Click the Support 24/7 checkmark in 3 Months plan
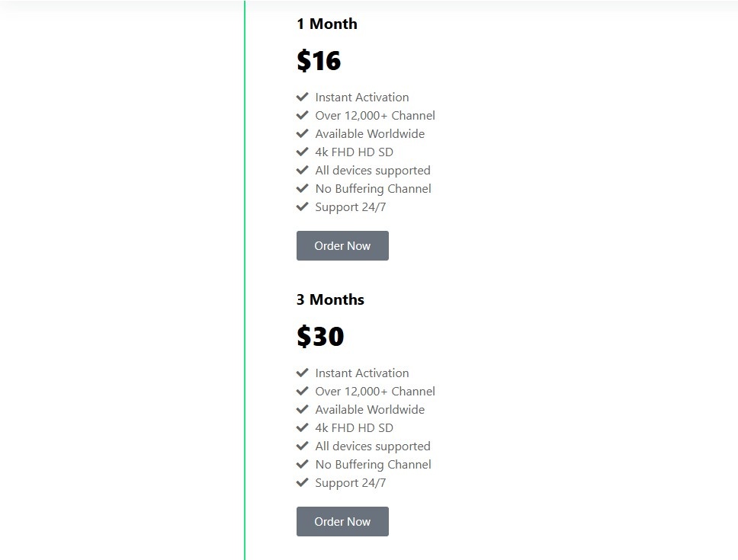738x560 pixels. [303, 482]
